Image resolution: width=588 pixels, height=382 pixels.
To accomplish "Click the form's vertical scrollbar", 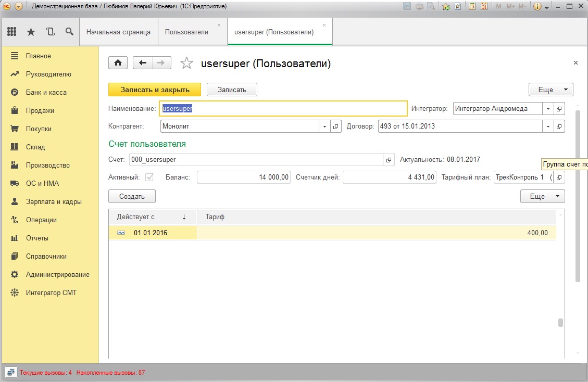I will tap(578, 195).
